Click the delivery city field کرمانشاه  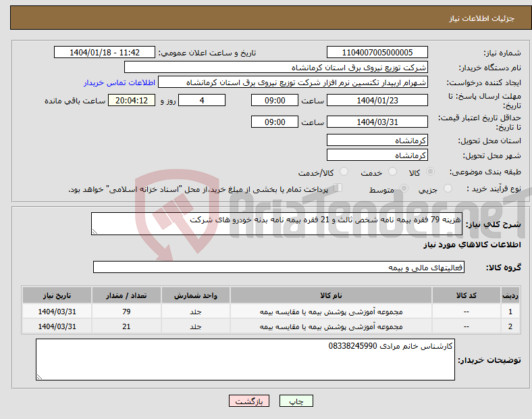[x=377, y=155]
